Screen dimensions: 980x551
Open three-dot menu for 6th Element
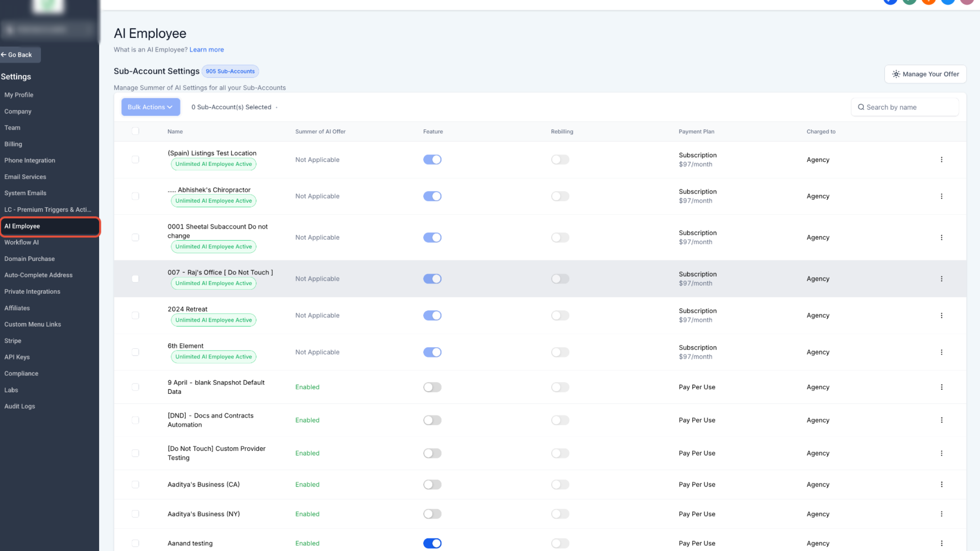pos(941,352)
